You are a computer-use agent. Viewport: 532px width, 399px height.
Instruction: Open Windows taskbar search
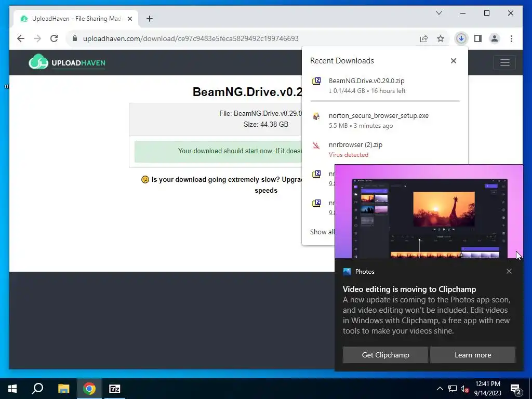pyautogui.click(x=37, y=389)
